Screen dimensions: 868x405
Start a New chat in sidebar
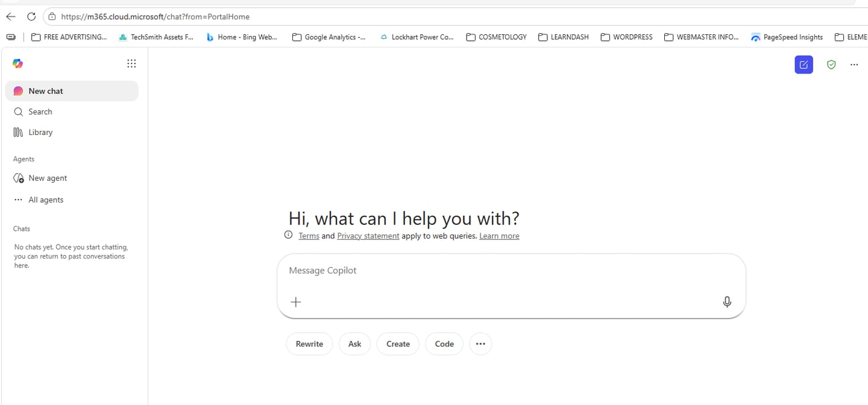point(72,91)
